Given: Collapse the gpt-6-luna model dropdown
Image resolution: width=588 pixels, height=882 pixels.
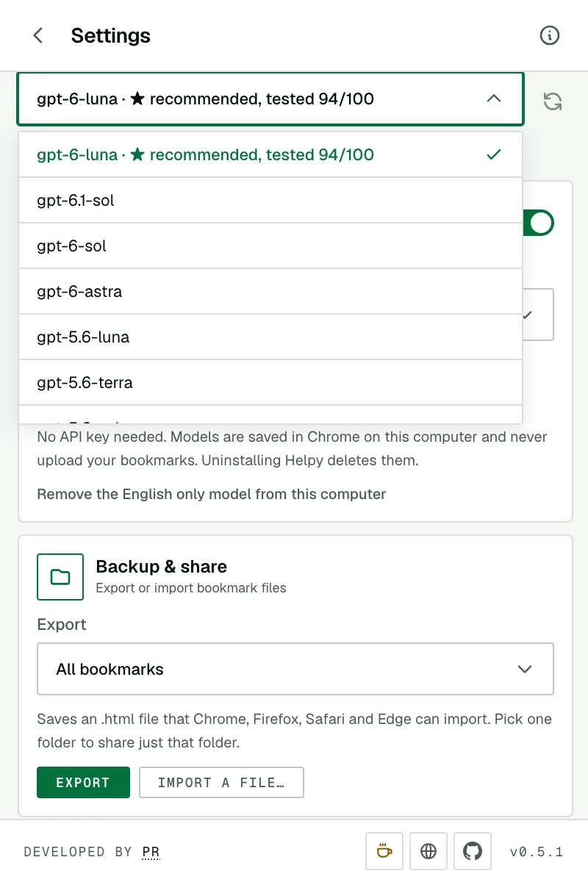Looking at the screenshot, I should [270, 98].
